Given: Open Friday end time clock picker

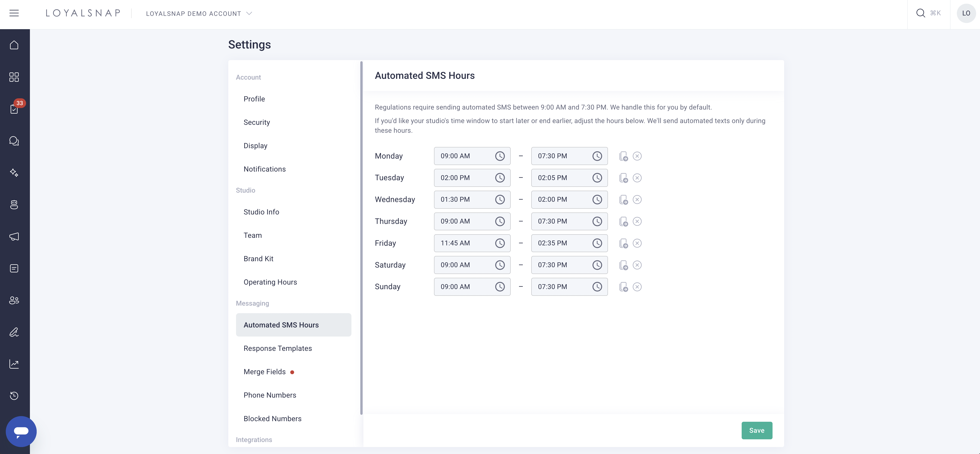Looking at the screenshot, I should coord(597,243).
